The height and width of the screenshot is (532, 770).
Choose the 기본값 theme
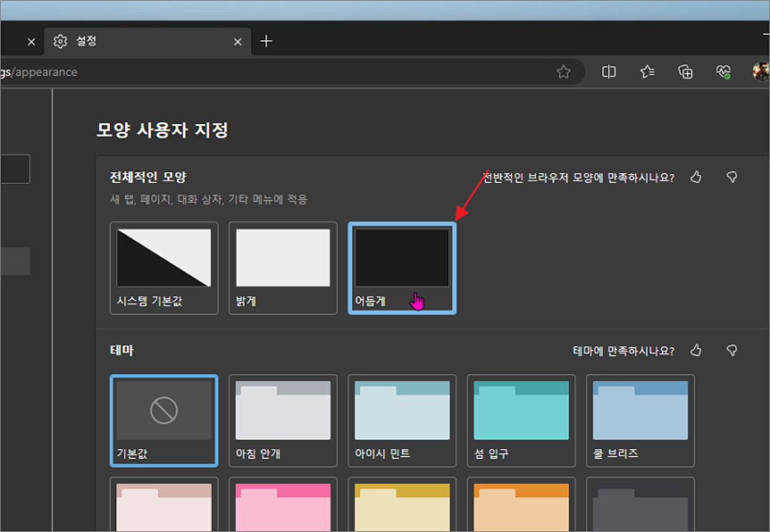[x=164, y=421]
